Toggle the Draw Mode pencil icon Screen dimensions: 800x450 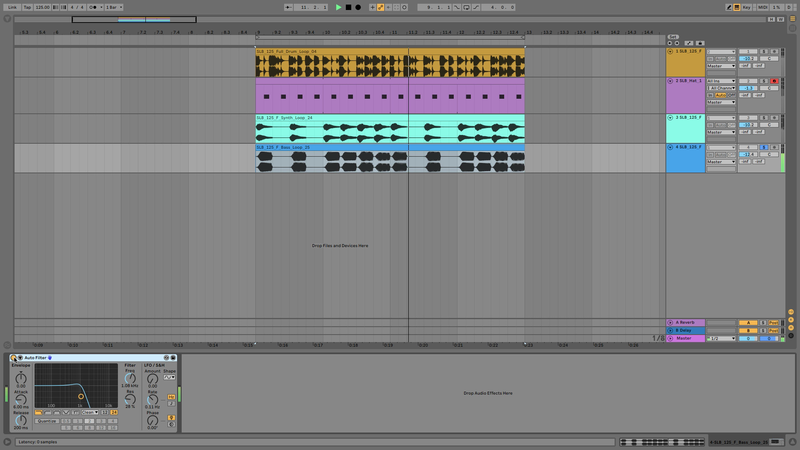coord(729,7)
